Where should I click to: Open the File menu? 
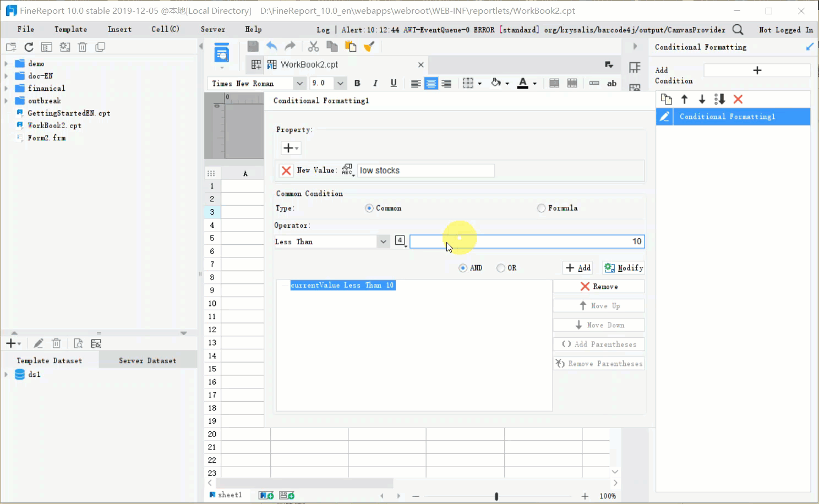[26, 29]
